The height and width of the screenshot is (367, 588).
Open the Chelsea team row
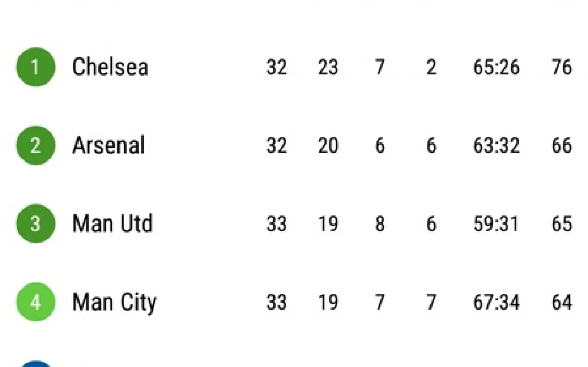pyautogui.click(x=110, y=67)
